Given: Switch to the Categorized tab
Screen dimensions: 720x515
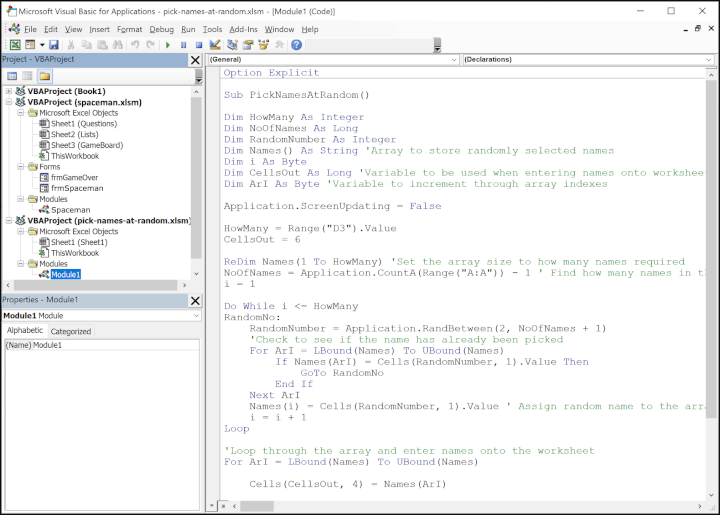Looking at the screenshot, I should 71,331.
